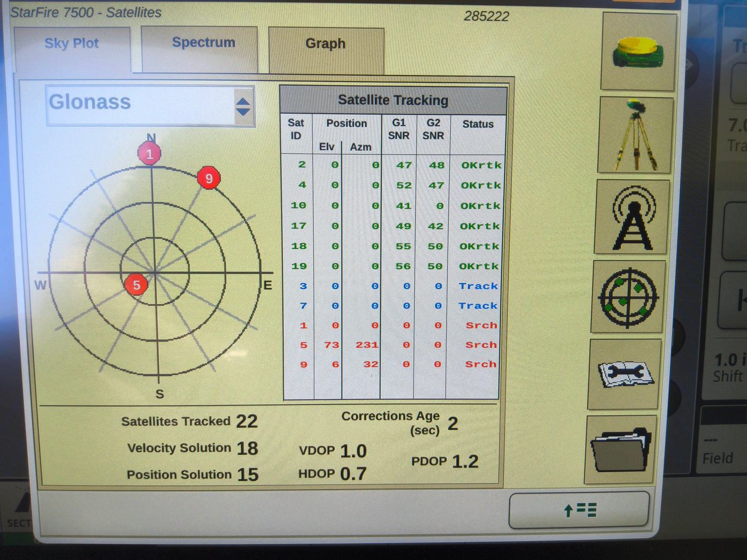Click HDOP value 0.7
747x560 pixels.
pyautogui.click(x=354, y=474)
